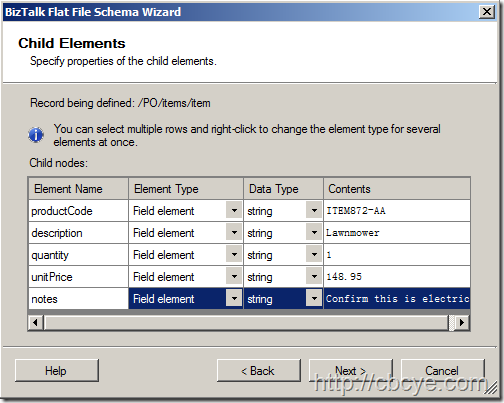504x403 pixels.
Task: Select the 148.95 contents cell
Action: click(x=397, y=277)
